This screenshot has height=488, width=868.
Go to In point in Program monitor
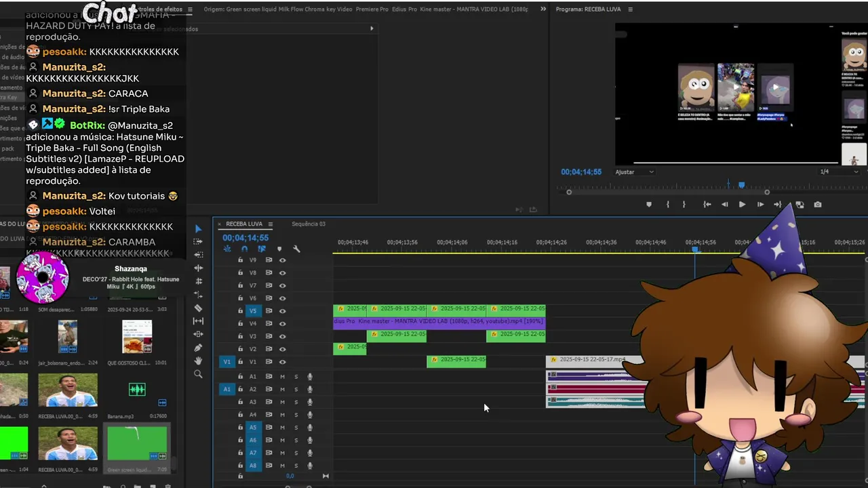[707, 204]
